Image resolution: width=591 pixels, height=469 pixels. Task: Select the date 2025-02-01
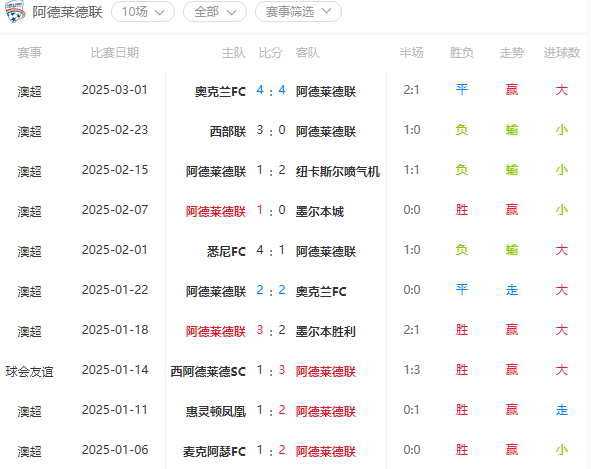[x=115, y=250]
